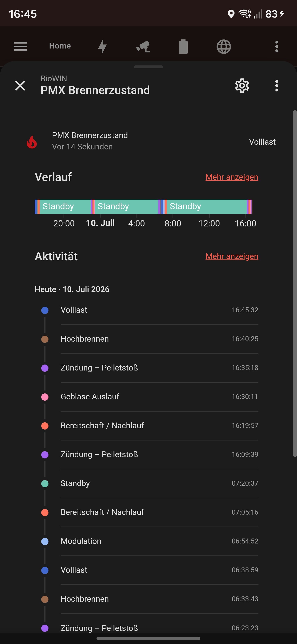This screenshot has width=297, height=644.
Task: Click the red flame entity icon
Action: coord(32,142)
